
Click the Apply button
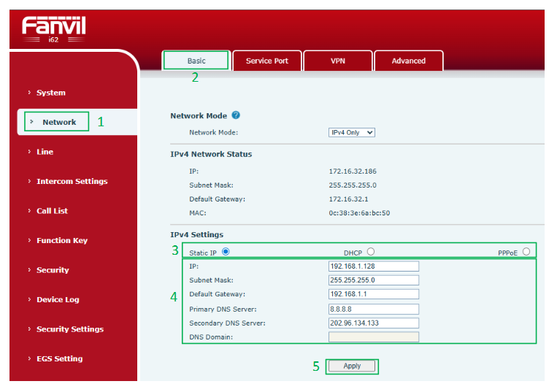(352, 366)
